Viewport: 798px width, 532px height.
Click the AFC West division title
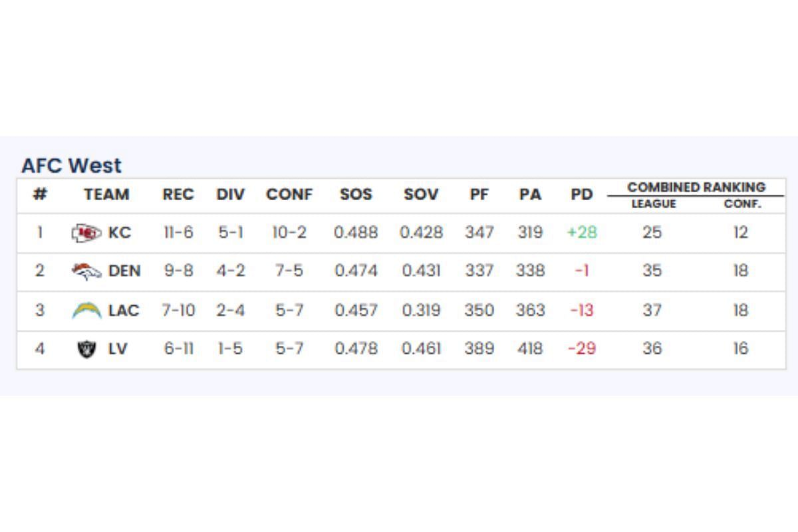tap(71, 166)
